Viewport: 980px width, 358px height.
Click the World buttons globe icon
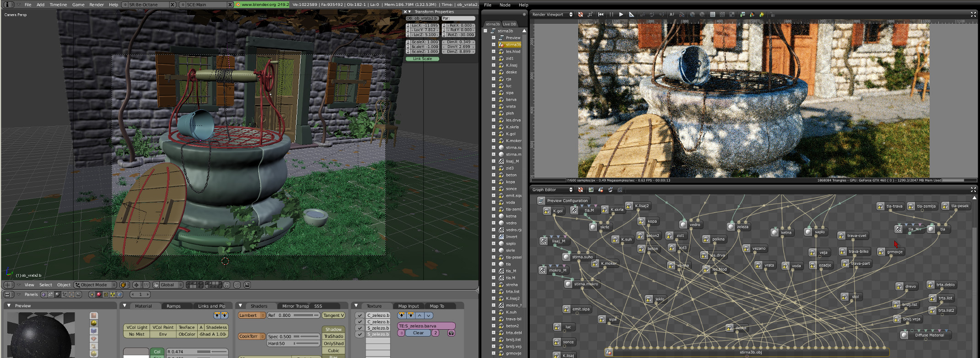click(x=119, y=294)
